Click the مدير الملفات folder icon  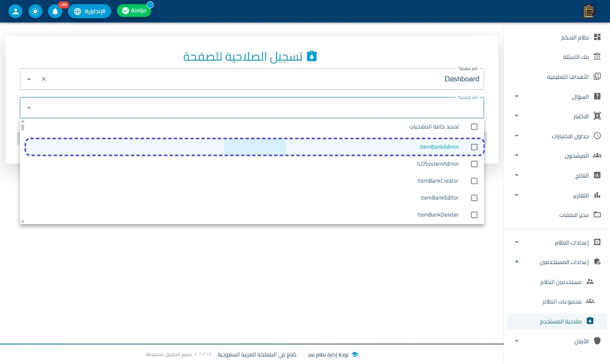(597, 215)
